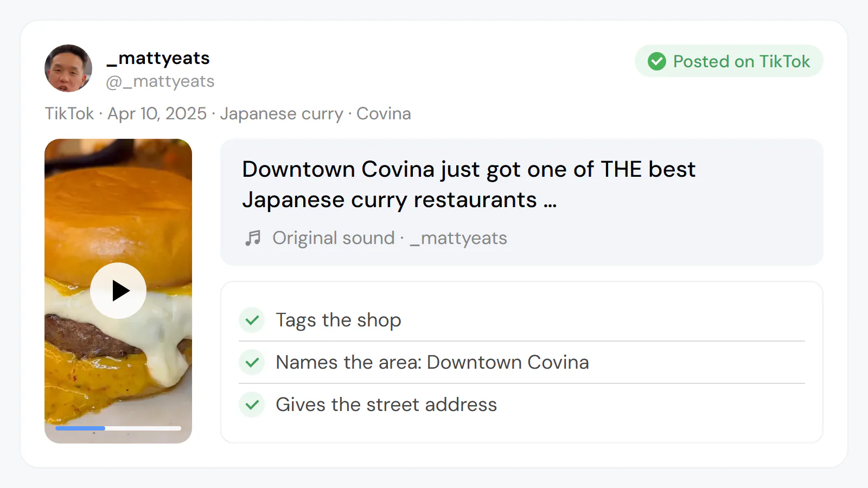
Task: Click the text 'Tags the shop'
Action: (339, 320)
